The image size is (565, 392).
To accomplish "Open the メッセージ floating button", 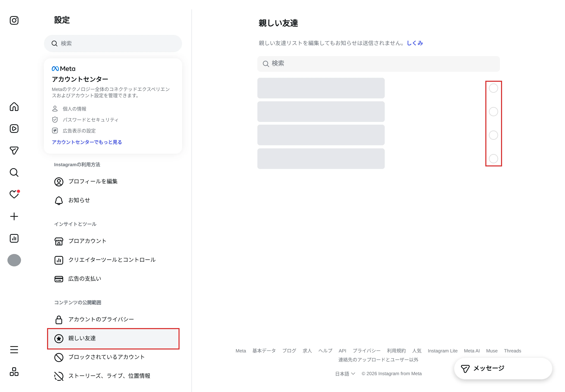I will (x=503, y=368).
